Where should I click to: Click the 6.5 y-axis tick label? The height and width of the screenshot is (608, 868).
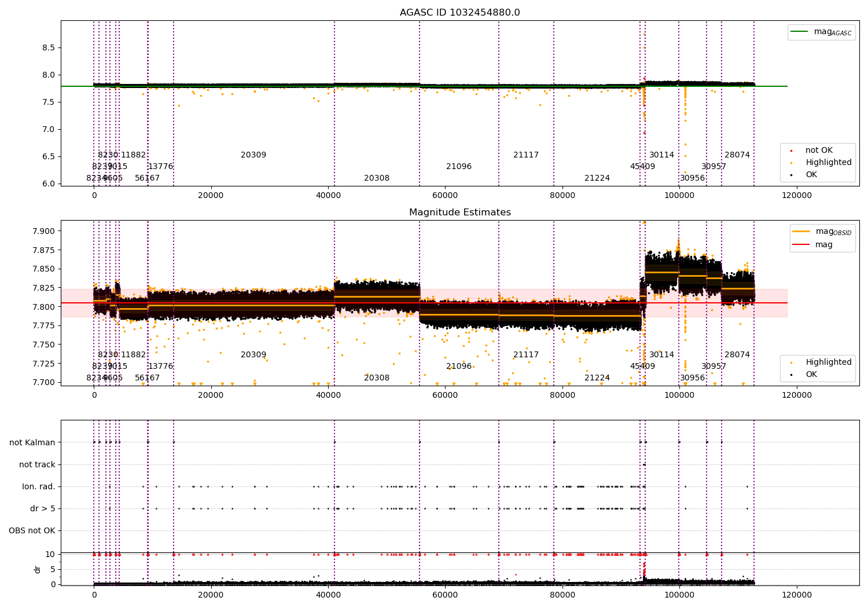49,157
